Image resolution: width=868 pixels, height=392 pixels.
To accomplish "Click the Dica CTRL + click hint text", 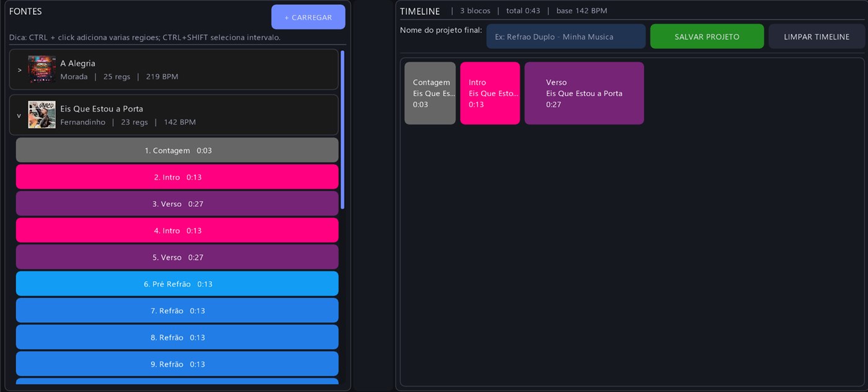I will coord(144,37).
